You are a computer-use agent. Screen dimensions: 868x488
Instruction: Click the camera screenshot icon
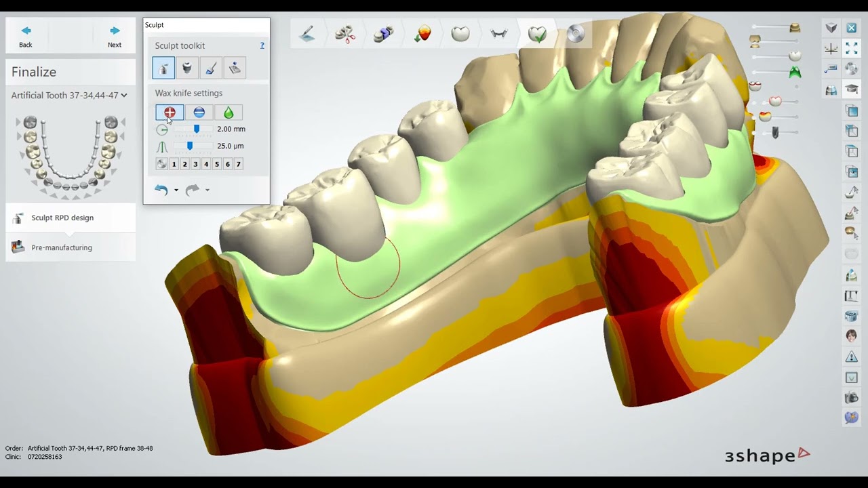852,398
